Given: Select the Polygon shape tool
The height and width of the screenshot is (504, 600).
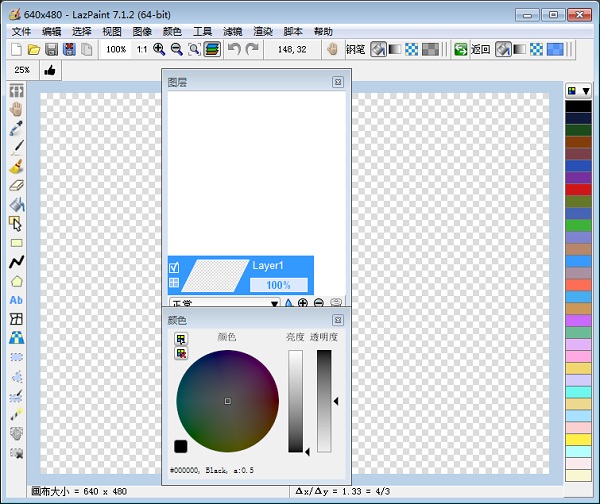Looking at the screenshot, I should pos(16,280).
